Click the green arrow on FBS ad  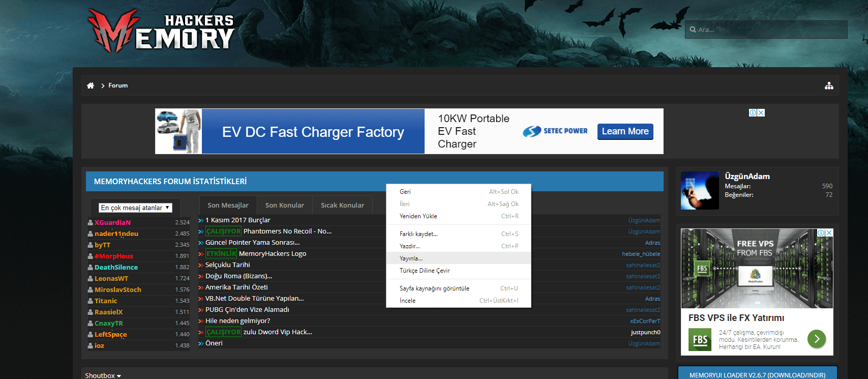point(817,339)
